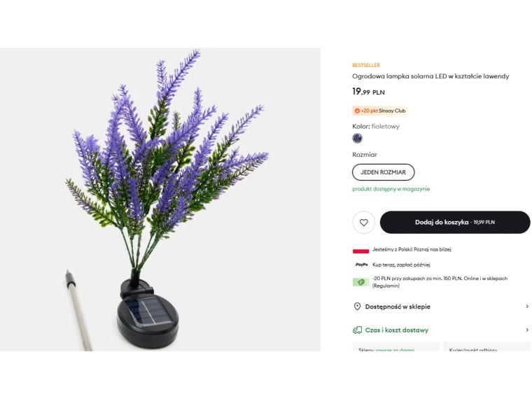Expand the Dostępność w sklepie chevron
The height and width of the screenshot is (399, 532).
[527, 307]
